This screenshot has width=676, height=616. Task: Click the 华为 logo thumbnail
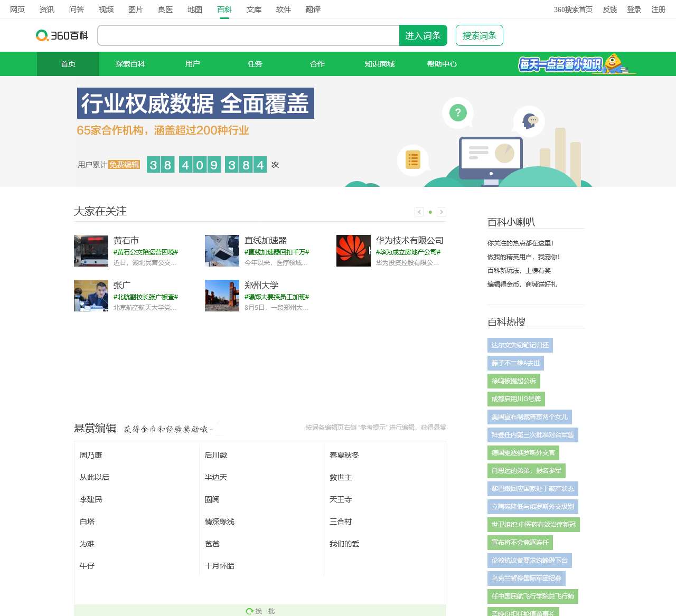pyautogui.click(x=353, y=251)
